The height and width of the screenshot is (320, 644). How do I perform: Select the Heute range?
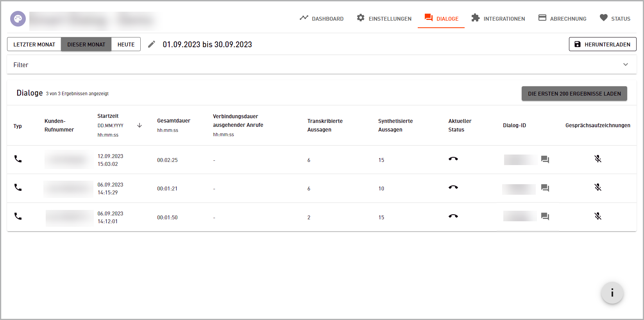pyautogui.click(x=126, y=44)
